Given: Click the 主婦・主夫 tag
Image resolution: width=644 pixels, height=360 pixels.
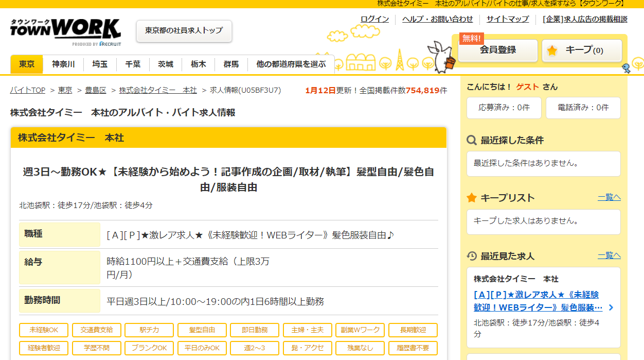Looking at the screenshot, I should [x=307, y=330].
